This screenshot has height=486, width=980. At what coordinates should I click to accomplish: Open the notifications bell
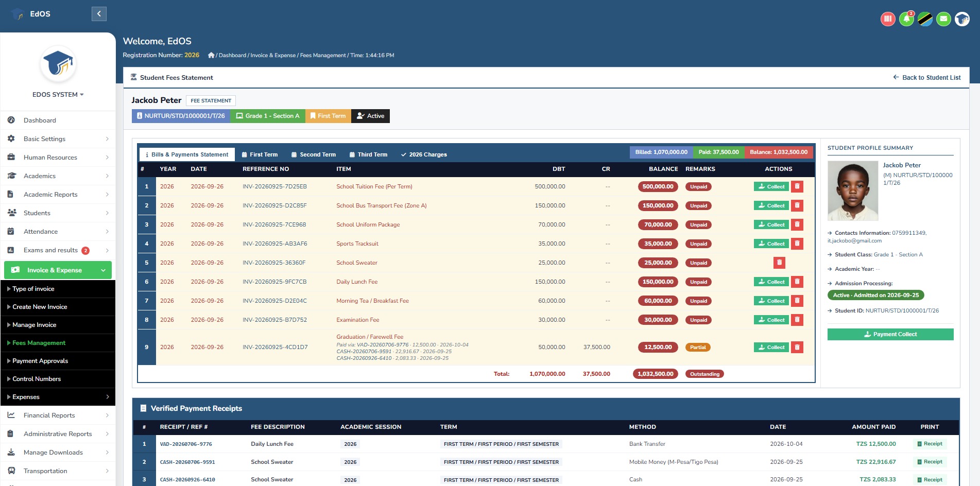[x=906, y=20]
